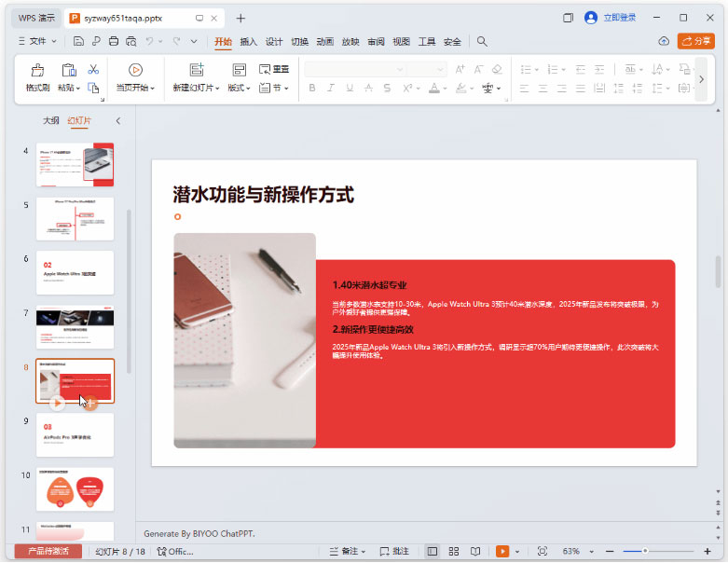Open the highlight color pen button
The height and width of the screenshot is (563, 728).
pos(460,88)
